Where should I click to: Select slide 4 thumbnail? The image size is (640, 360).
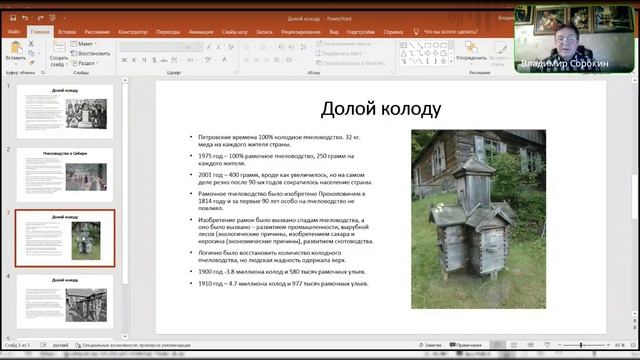click(x=65, y=302)
